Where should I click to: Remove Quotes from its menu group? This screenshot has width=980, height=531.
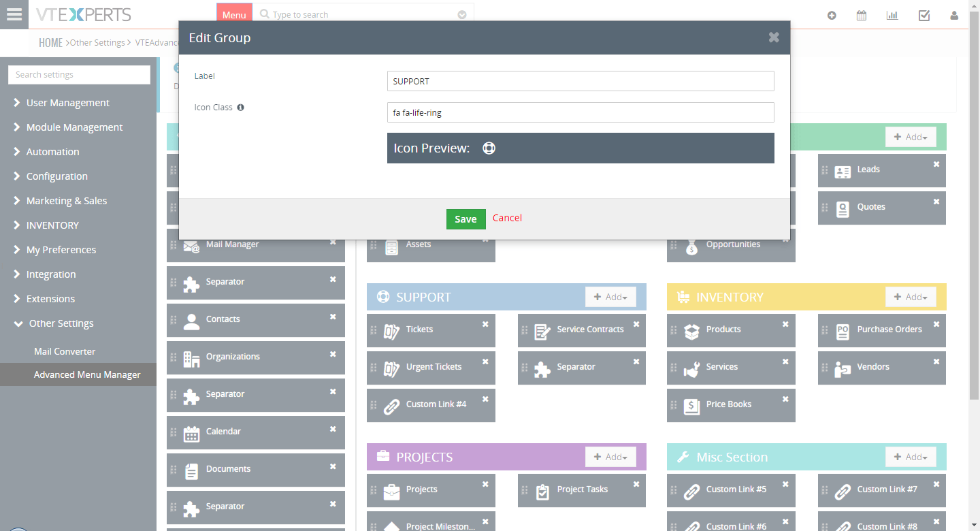pyautogui.click(x=936, y=201)
